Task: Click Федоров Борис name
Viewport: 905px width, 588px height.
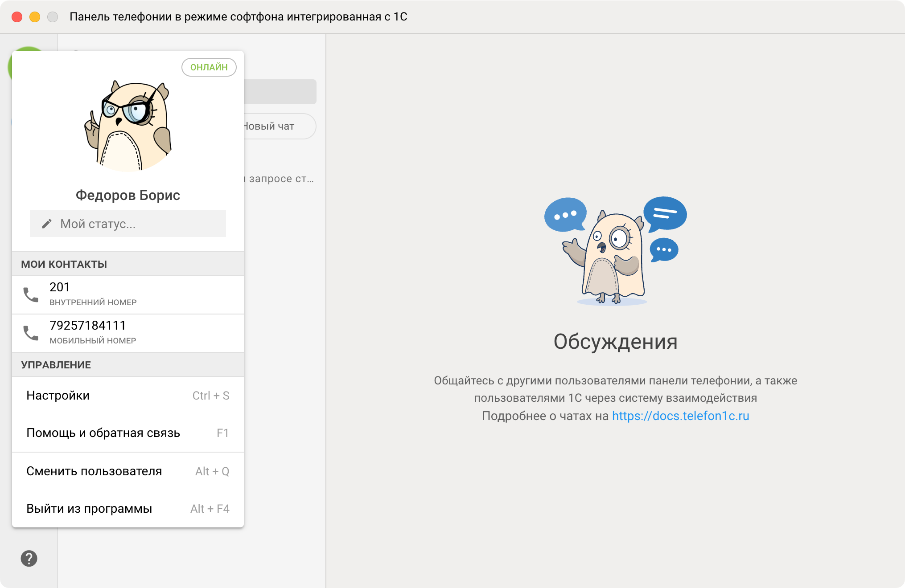Action: [x=128, y=195]
